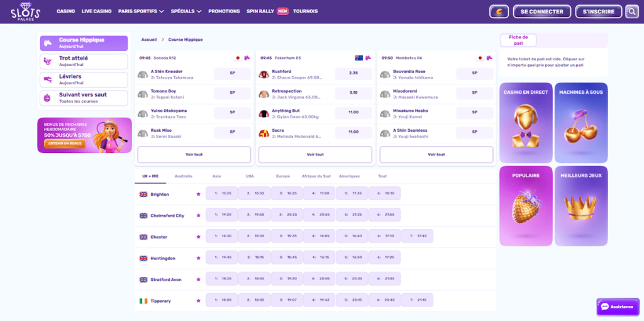Switch to the Asie tab
Viewport: 644px width, 321px height.
point(216,176)
